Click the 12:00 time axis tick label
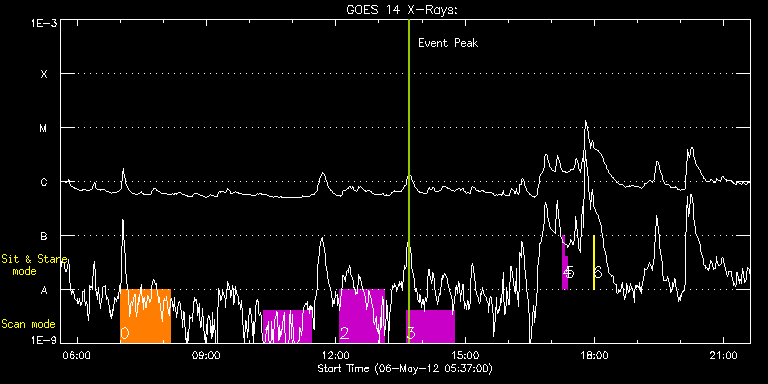 pos(337,354)
